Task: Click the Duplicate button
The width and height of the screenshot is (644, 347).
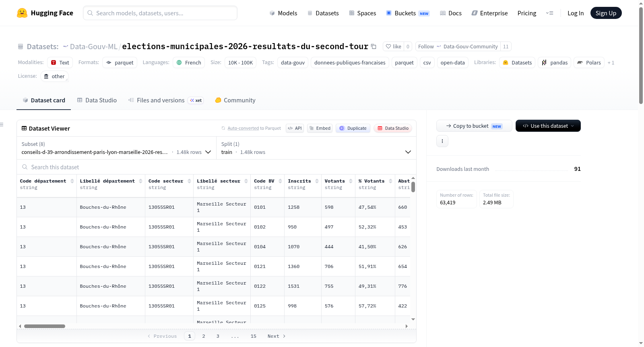Action: pos(353,128)
